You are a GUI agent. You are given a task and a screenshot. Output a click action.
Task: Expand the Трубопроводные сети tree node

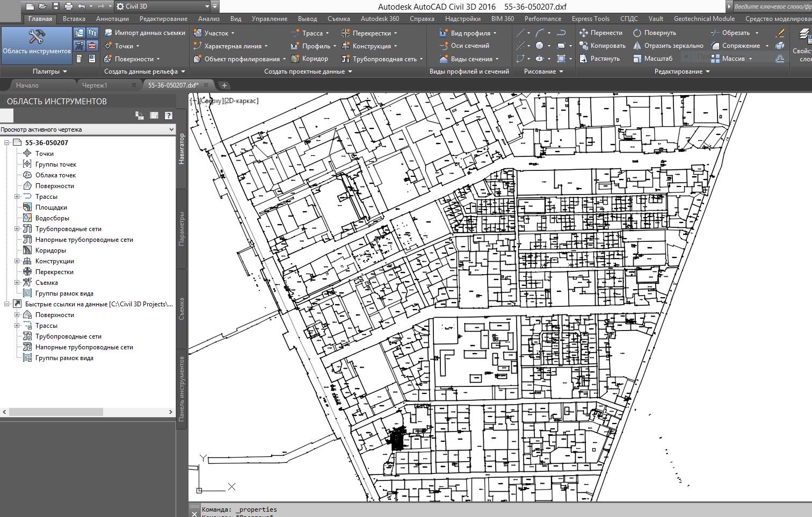click(17, 229)
